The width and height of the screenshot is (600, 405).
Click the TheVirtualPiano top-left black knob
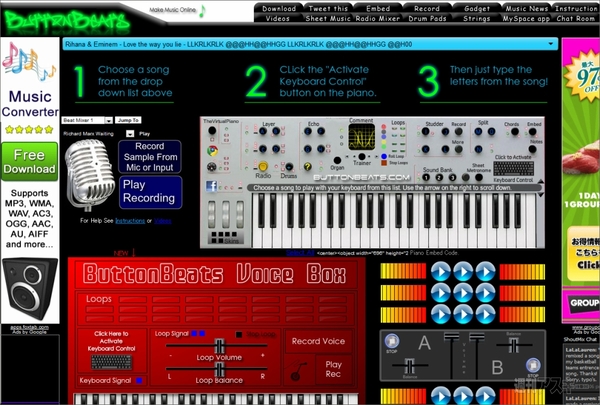[212, 131]
